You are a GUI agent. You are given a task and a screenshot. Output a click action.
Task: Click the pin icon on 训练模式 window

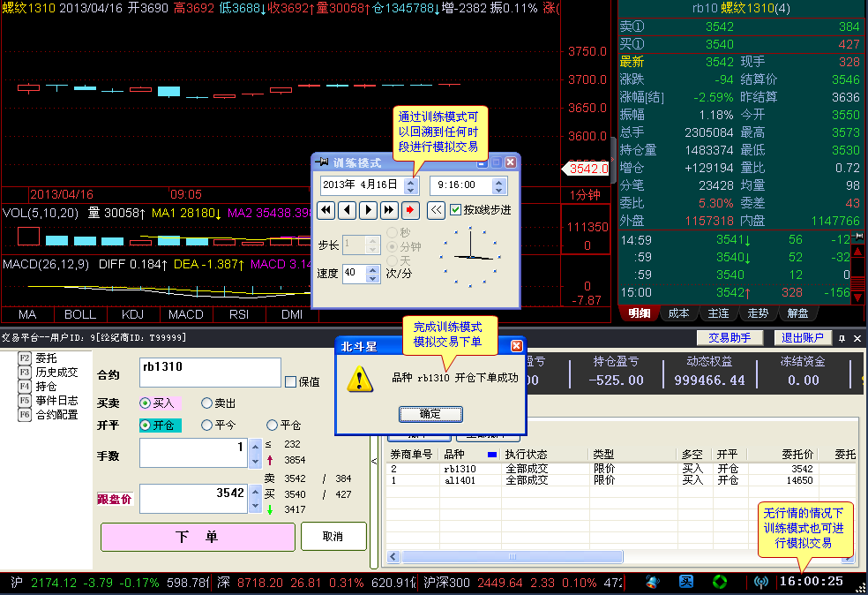(x=323, y=163)
